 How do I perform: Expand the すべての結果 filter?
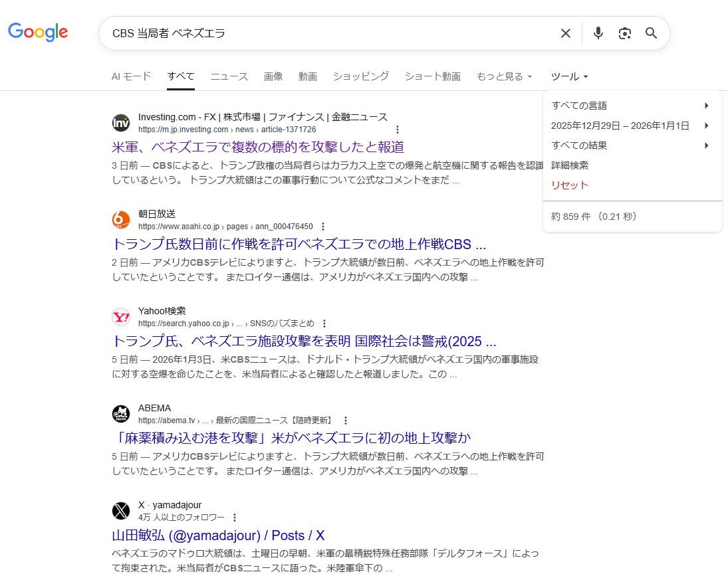tap(632, 145)
